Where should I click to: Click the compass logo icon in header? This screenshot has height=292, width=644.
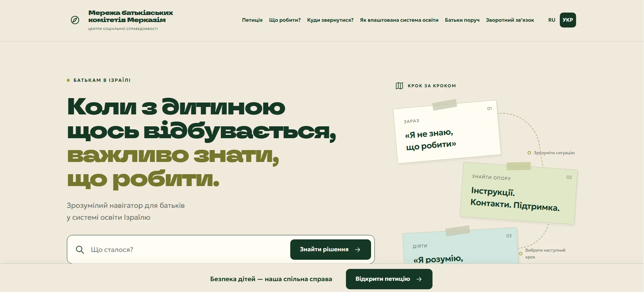(x=75, y=20)
